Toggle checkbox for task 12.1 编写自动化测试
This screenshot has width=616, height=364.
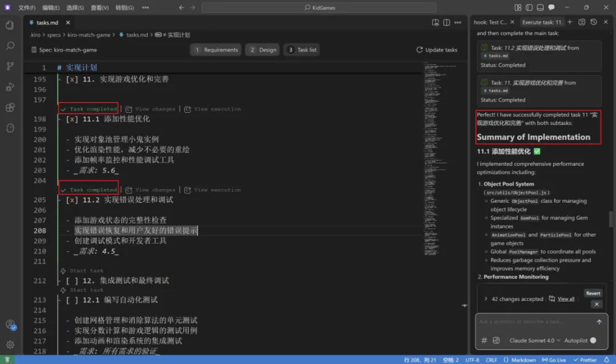pyautogui.click(x=72, y=300)
